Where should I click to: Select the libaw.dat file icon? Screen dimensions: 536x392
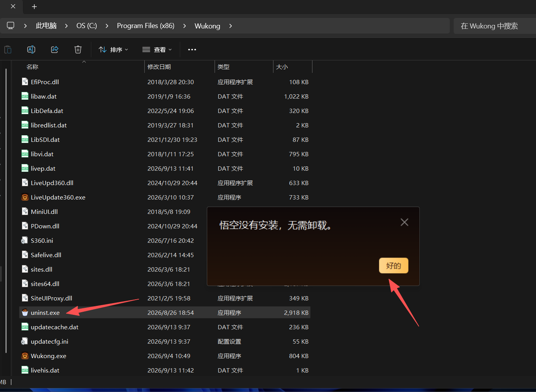25,96
